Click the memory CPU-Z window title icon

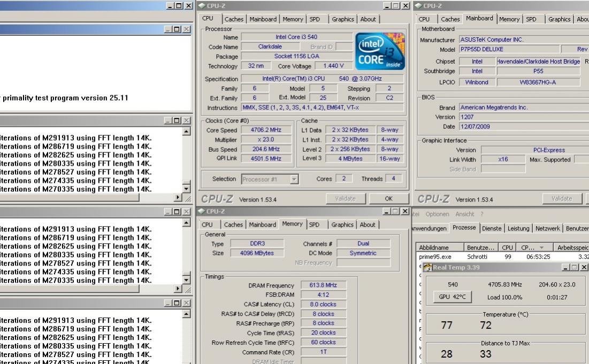[201, 211]
